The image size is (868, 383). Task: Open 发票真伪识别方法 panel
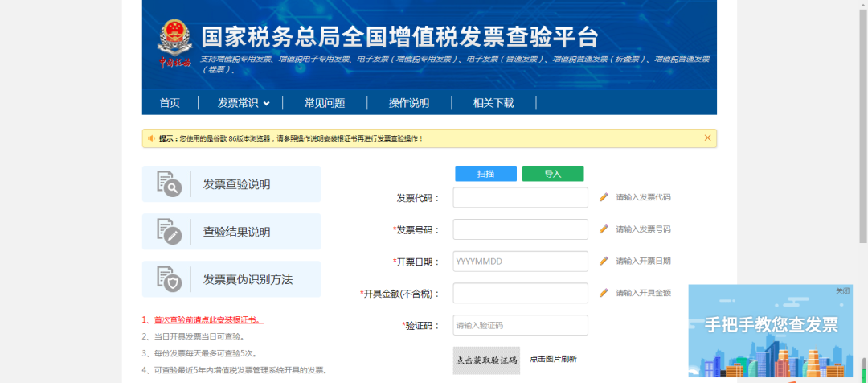(231, 279)
